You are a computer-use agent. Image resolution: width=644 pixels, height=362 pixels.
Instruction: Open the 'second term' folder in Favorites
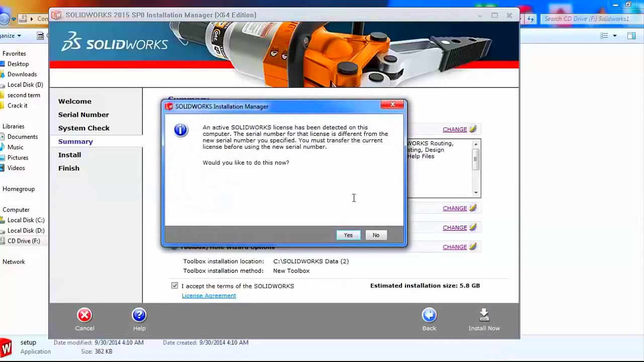point(24,95)
